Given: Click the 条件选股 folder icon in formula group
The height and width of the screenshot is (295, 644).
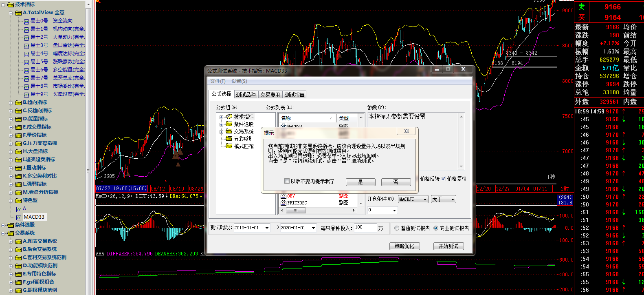Looking at the screenshot, I should 229,124.
